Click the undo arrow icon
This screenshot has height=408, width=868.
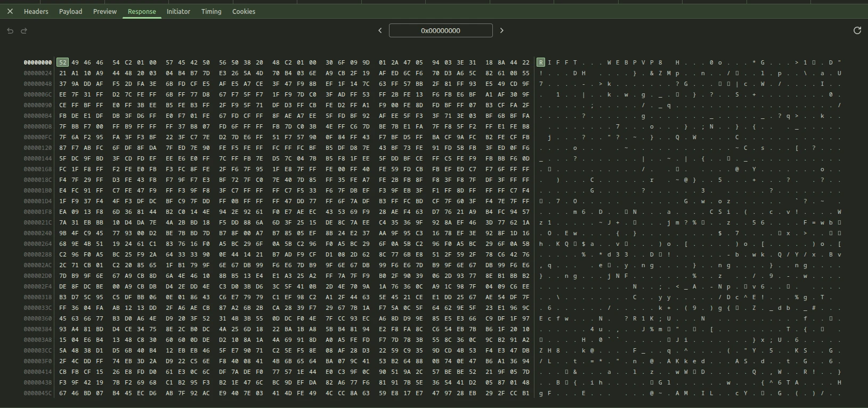click(10, 31)
